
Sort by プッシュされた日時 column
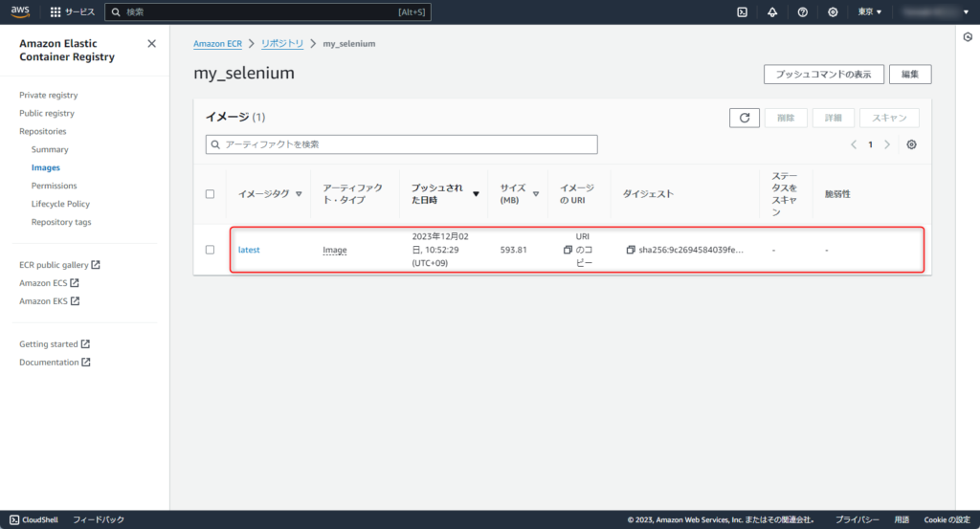[x=445, y=194]
